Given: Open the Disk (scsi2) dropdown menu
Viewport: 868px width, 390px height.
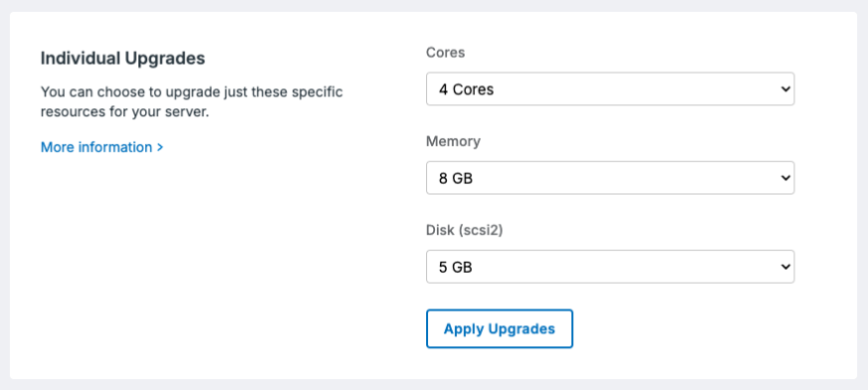Looking at the screenshot, I should click(610, 267).
